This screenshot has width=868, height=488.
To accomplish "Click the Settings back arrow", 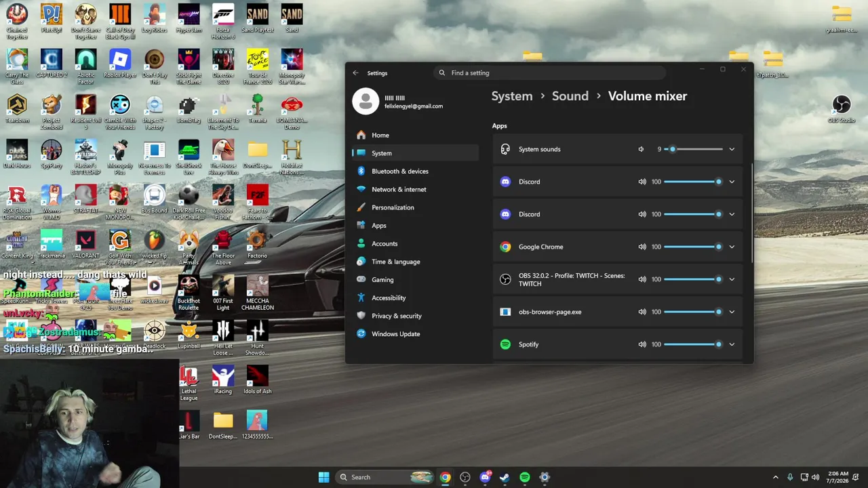I will coord(355,73).
